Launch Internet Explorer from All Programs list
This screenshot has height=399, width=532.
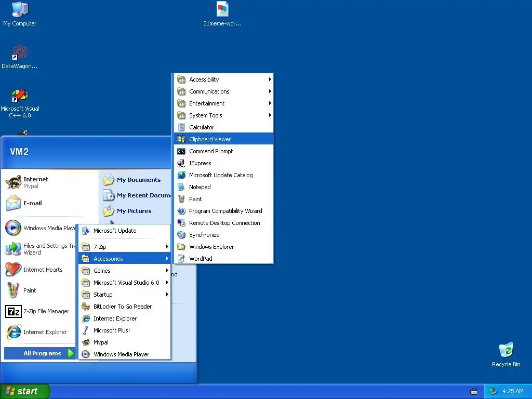click(x=125, y=318)
